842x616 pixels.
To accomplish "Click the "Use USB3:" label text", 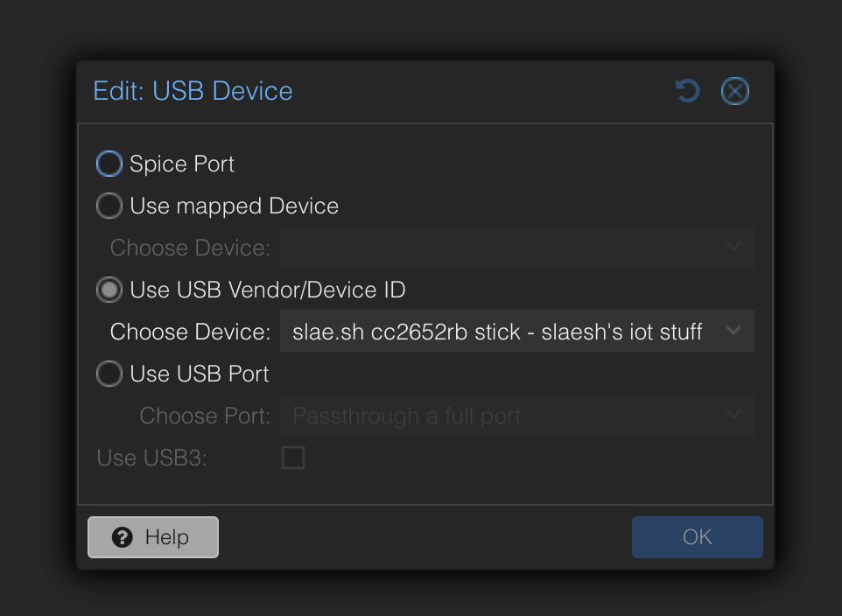I will click(151, 458).
